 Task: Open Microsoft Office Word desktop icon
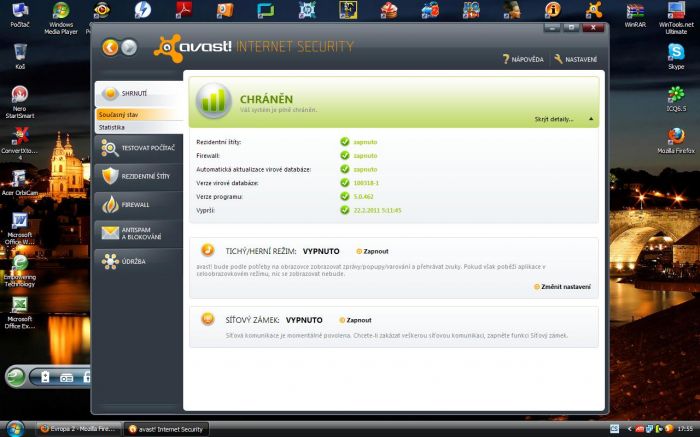tap(20, 229)
